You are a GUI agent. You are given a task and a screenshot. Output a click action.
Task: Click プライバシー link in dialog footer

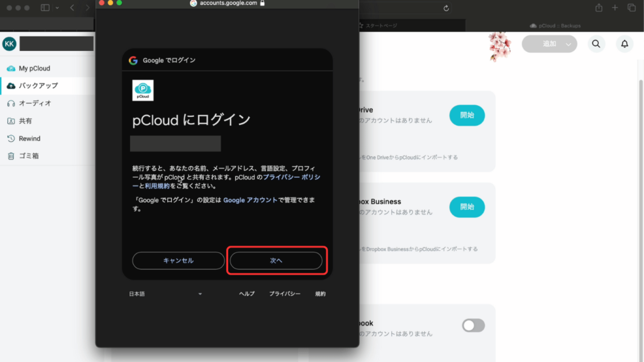coord(285,294)
